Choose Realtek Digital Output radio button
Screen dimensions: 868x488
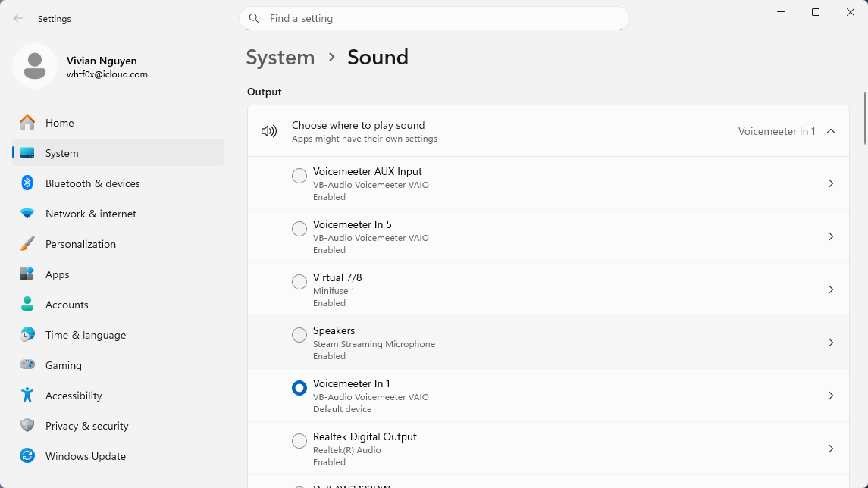[299, 441]
